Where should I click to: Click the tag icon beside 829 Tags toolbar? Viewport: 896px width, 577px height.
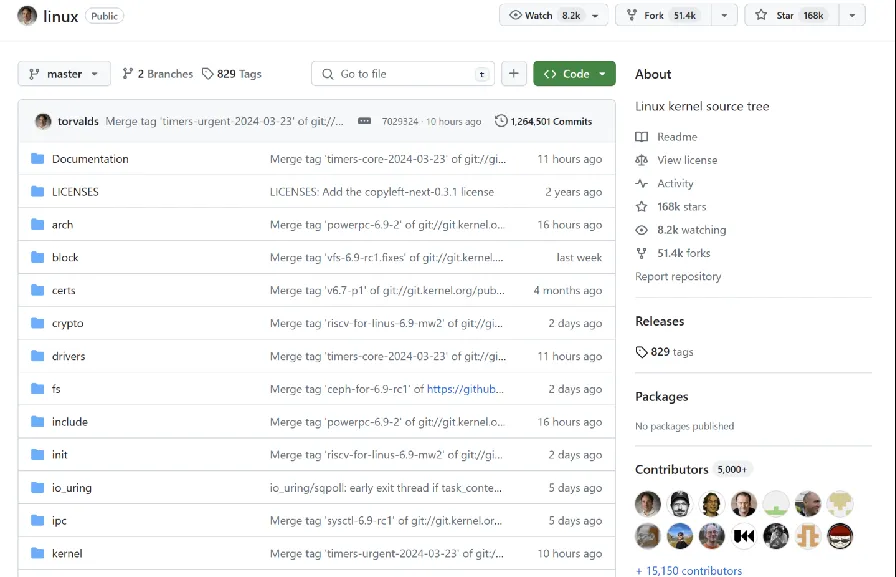pos(207,74)
